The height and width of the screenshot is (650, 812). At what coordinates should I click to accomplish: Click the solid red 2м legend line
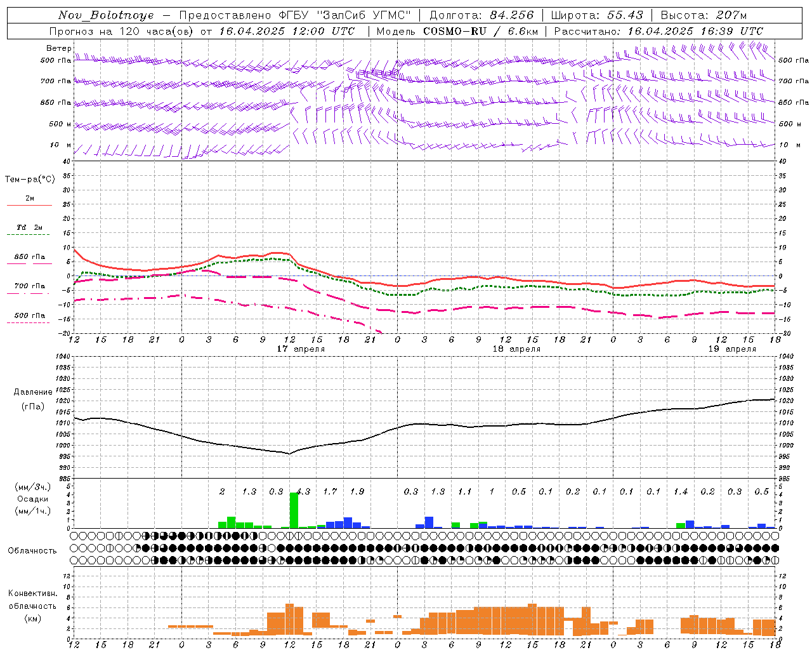29,205
